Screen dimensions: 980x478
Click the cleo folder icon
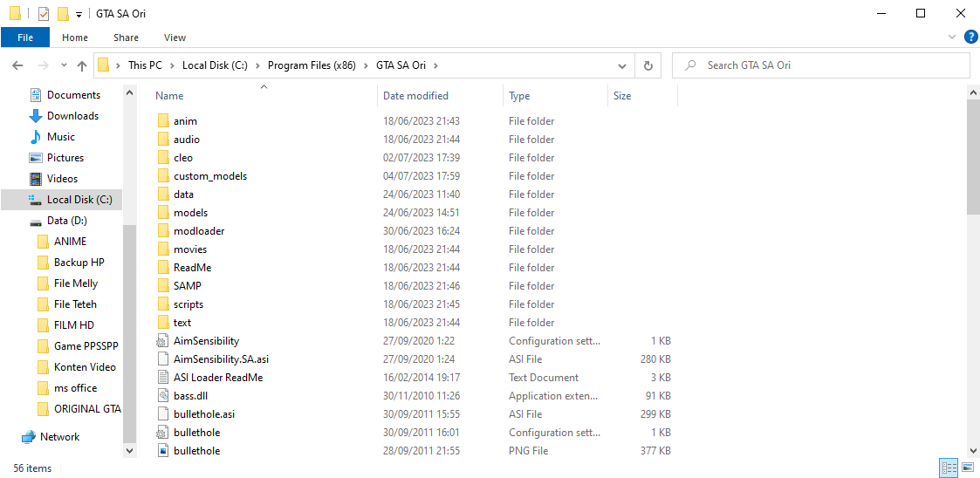163,158
